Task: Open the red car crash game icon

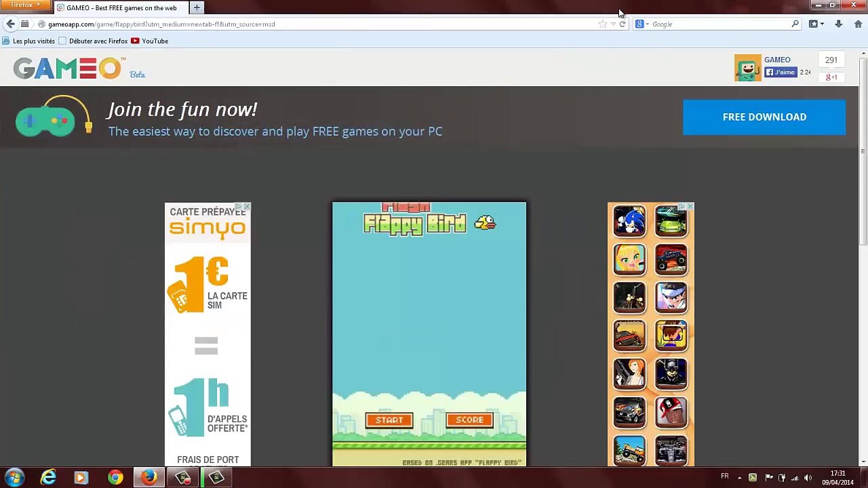Action: (629, 335)
